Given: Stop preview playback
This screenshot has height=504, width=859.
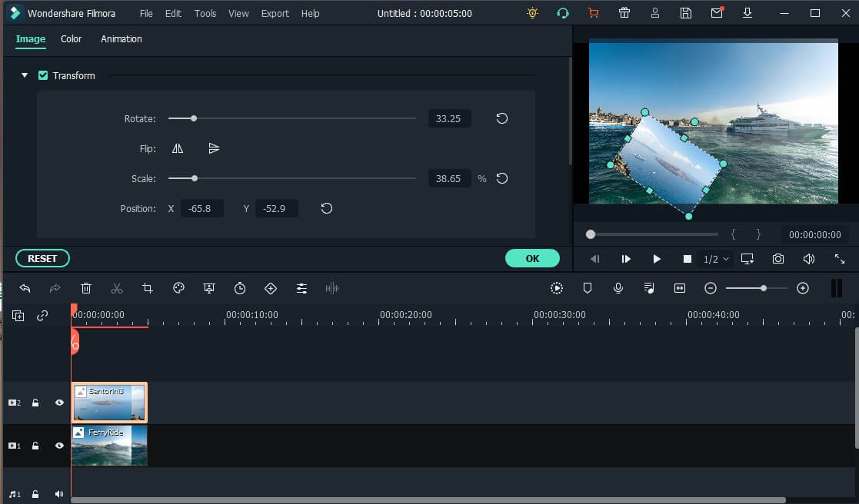Looking at the screenshot, I should [687, 259].
